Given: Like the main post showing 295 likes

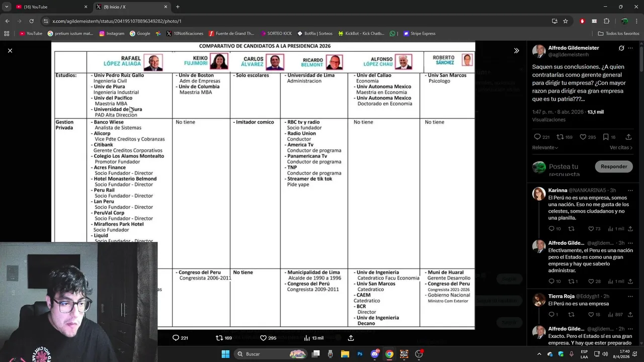Looking at the screenshot, I should 588,137.
